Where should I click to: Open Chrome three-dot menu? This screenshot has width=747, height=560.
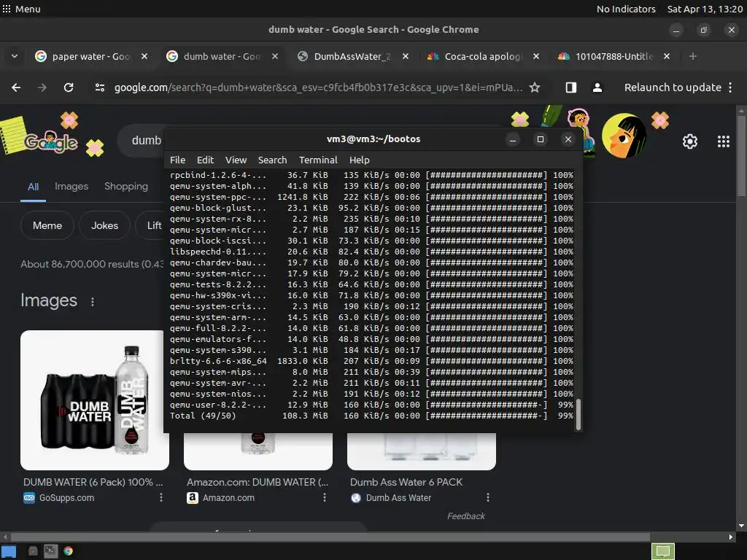[730, 87]
